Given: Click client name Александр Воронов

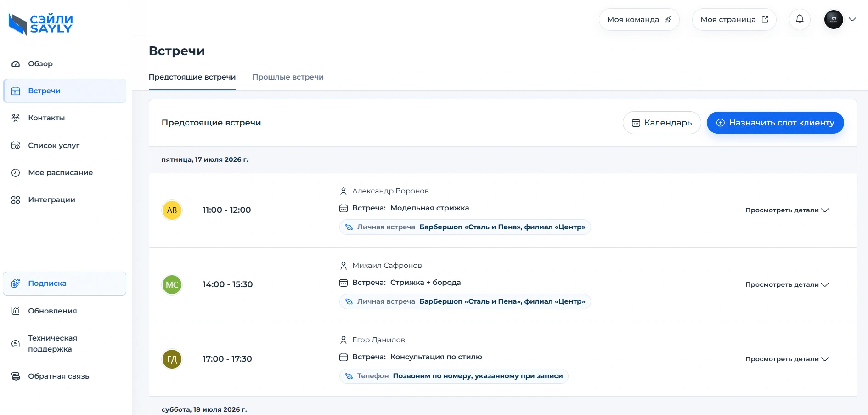Looking at the screenshot, I should [x=390, y=191].
